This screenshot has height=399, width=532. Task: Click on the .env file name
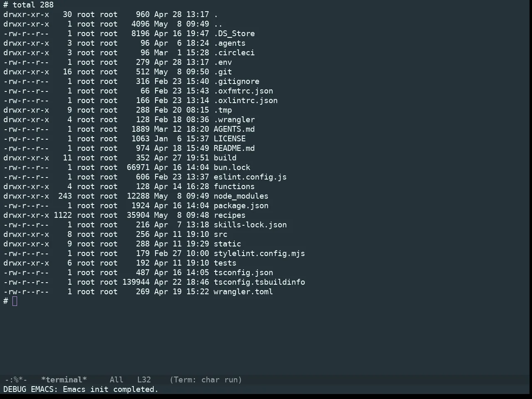(x=223, y=62)
